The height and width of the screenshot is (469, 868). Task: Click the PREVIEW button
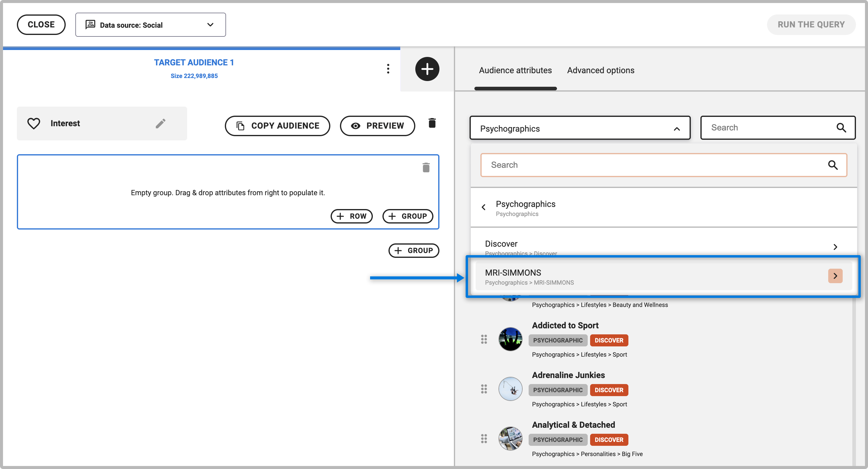coord(377,126)
